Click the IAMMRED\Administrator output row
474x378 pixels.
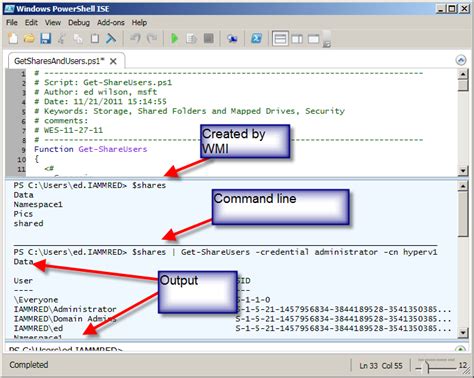point(65,309)
